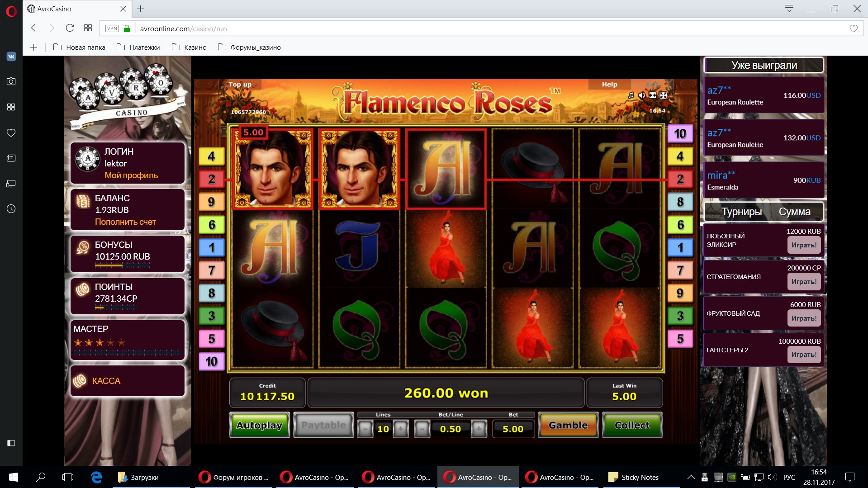The image size is (868, 488).
Task: Reload the casino page
Action: pyautogui.click(x=70, y=28)
